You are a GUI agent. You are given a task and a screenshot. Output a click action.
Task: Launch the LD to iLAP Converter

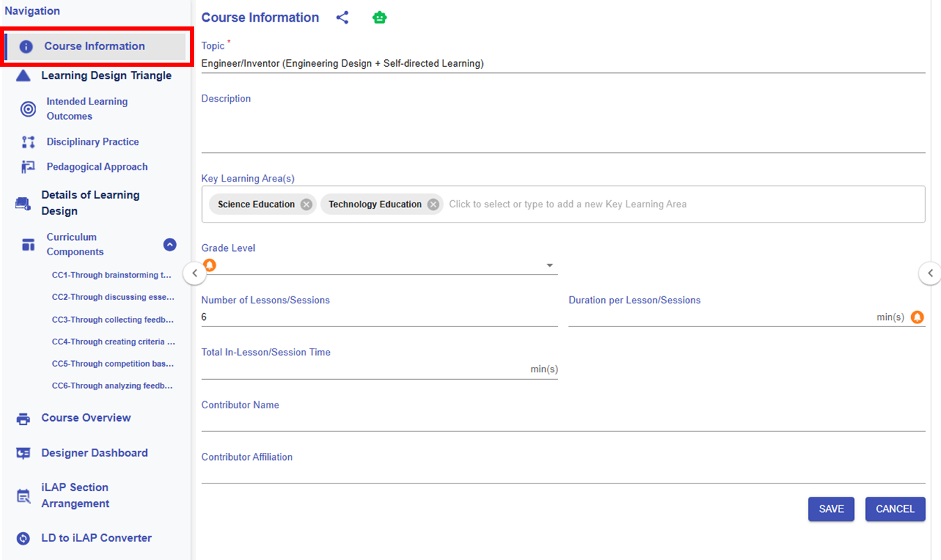pyautogui.click(x=96, y=538)
